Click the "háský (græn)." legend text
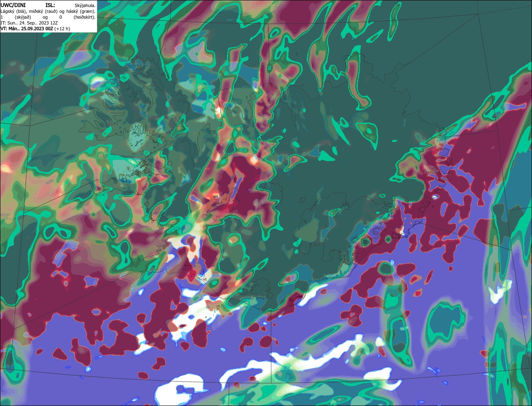The height and width of the screenshot is (406, 532). (81, 12)
